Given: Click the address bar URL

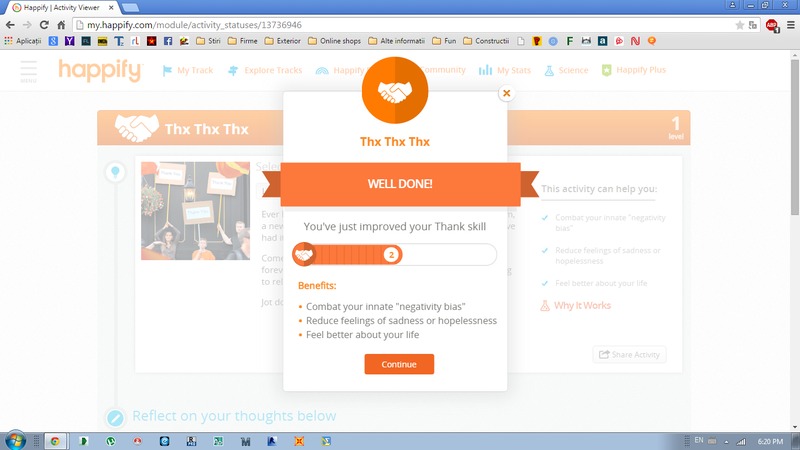Looking at the screenshot, I should 194,25.
